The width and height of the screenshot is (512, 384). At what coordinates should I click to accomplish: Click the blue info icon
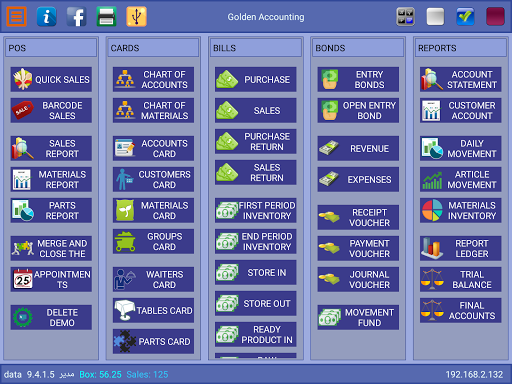point(46,16)
